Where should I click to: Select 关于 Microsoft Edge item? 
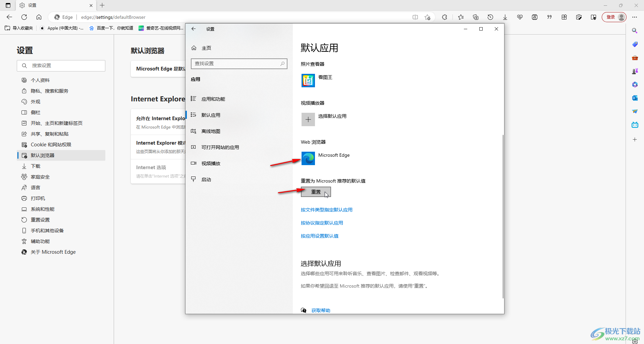tap(61, 252)
